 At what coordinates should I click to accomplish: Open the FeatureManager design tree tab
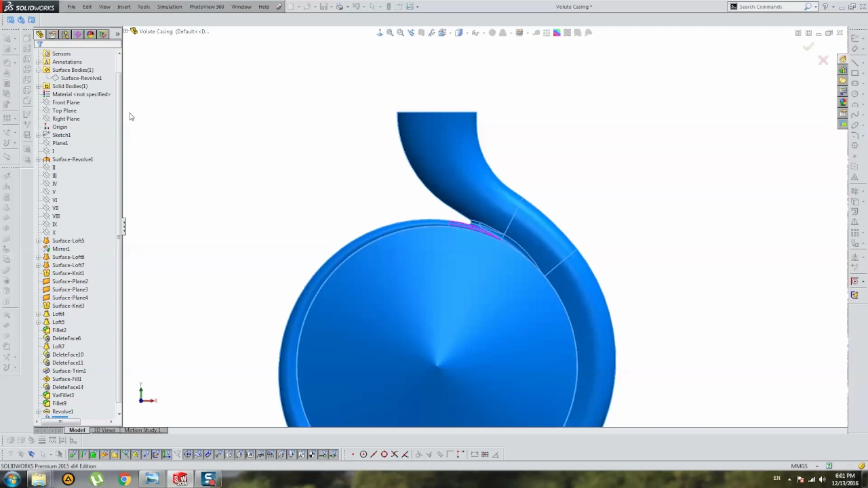(x=40, y=34)
